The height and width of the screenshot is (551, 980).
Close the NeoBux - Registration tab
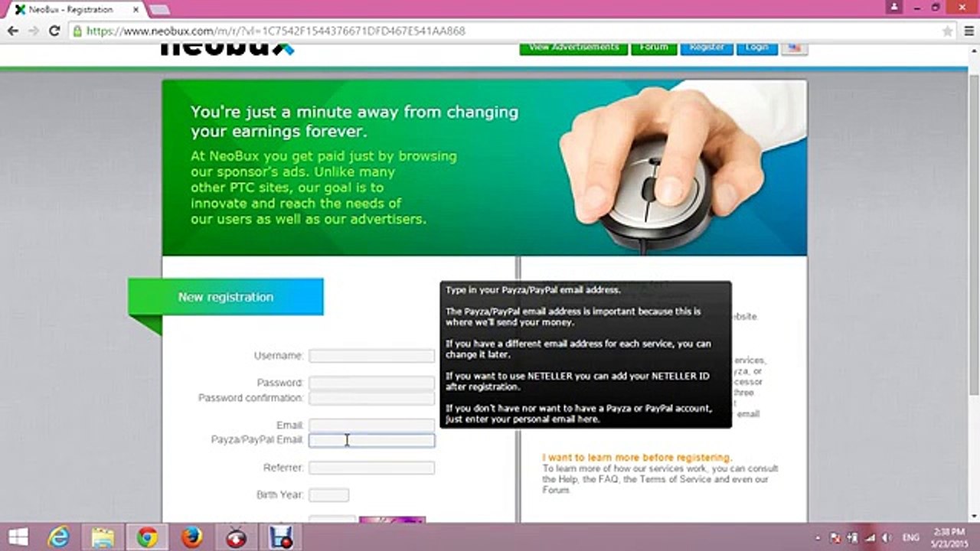[x=136, y=10]
